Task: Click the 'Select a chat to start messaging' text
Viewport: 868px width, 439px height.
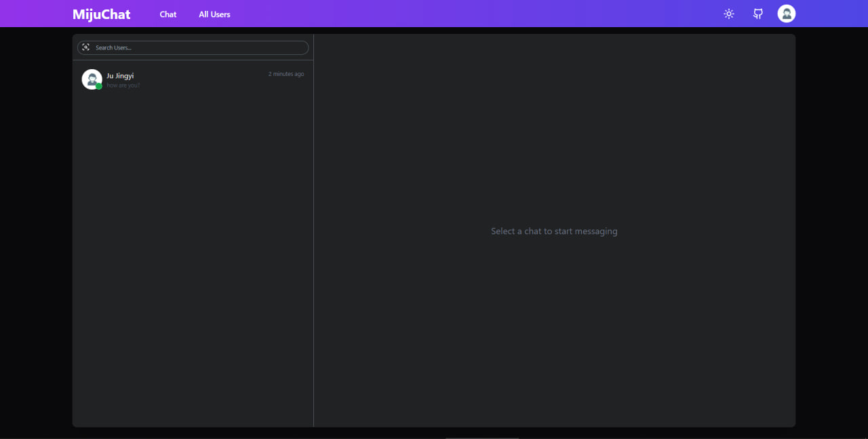Action: [x=554, y=231]
